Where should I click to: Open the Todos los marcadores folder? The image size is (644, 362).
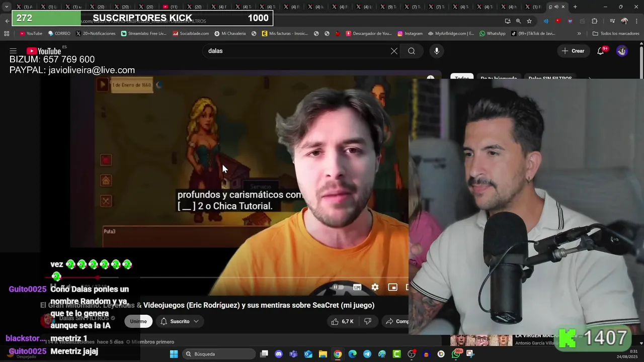(616, 33)
